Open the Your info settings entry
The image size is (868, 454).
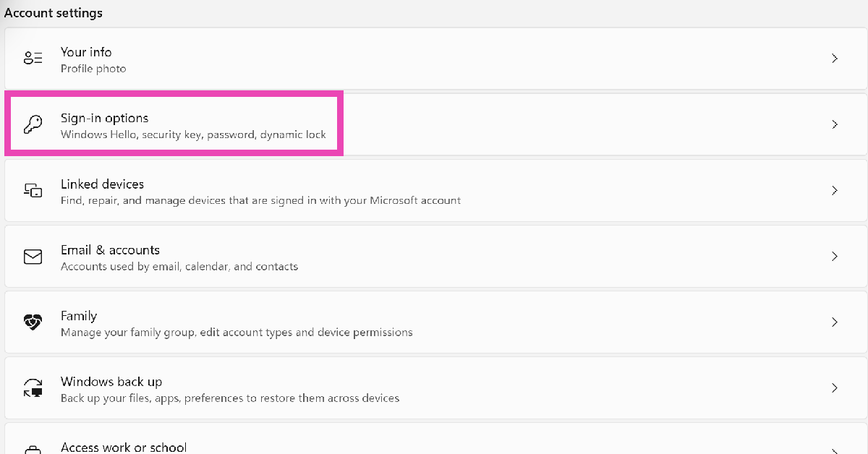[86, 52]
